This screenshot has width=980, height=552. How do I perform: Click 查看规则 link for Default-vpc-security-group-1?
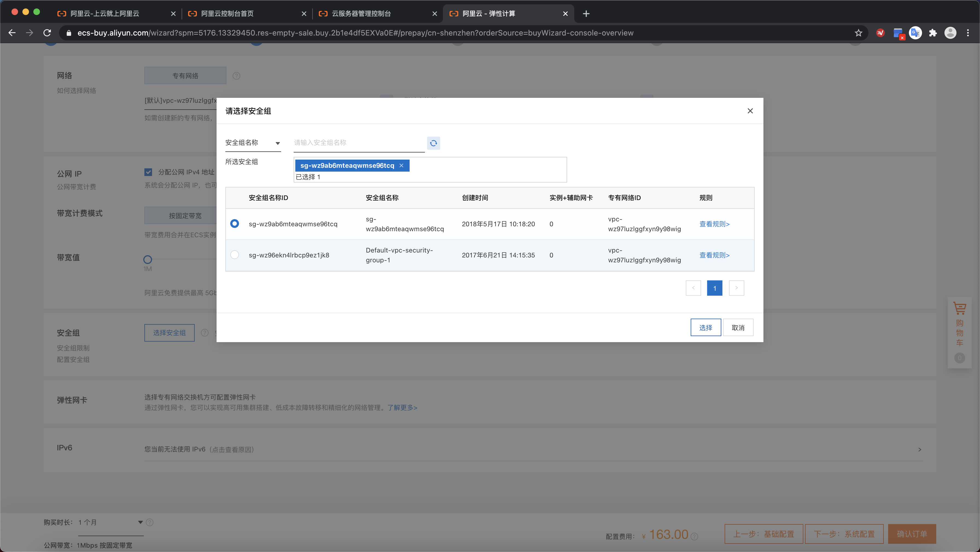[x=714, y=255]
